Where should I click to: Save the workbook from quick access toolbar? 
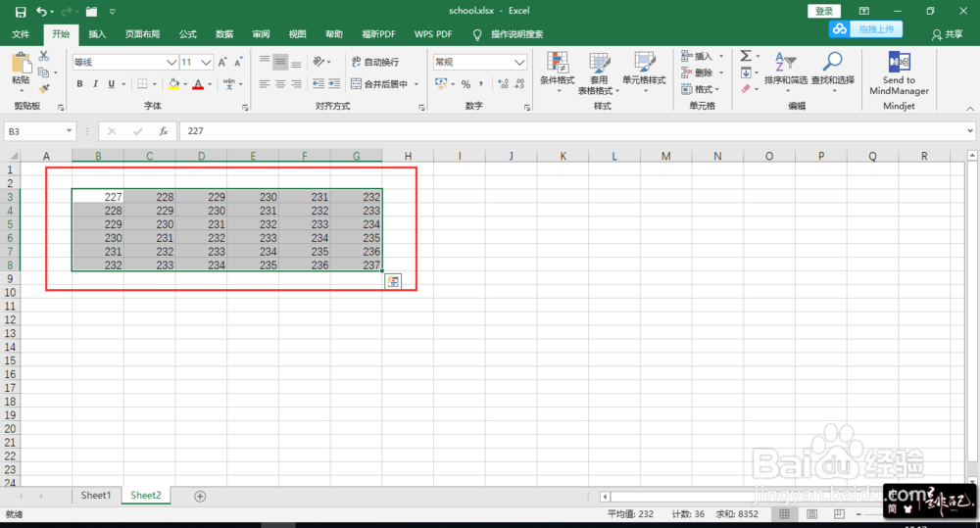point(21,11)
